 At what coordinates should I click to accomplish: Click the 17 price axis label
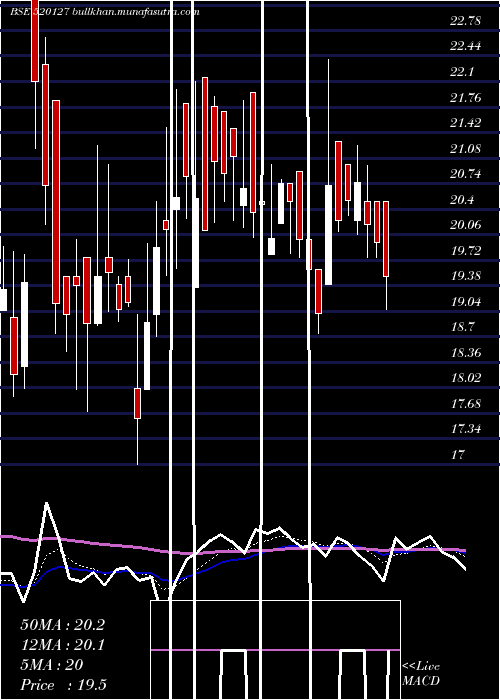pos(458,454)
